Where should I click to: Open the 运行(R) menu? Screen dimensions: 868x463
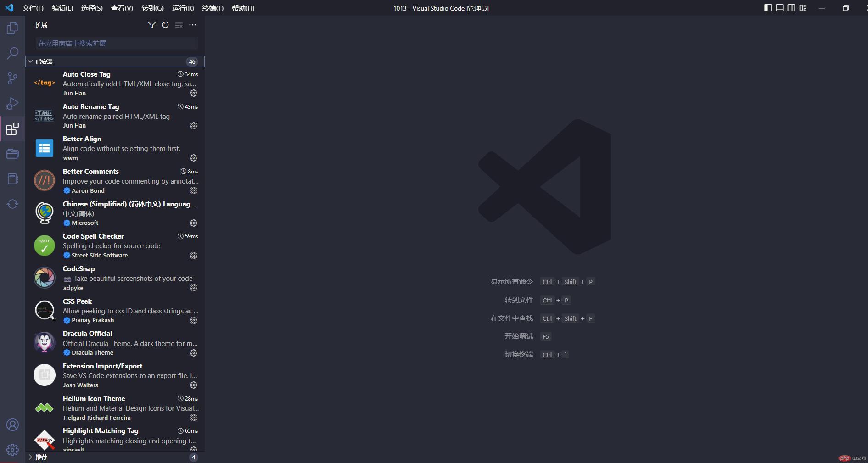(x=183, y=8)
